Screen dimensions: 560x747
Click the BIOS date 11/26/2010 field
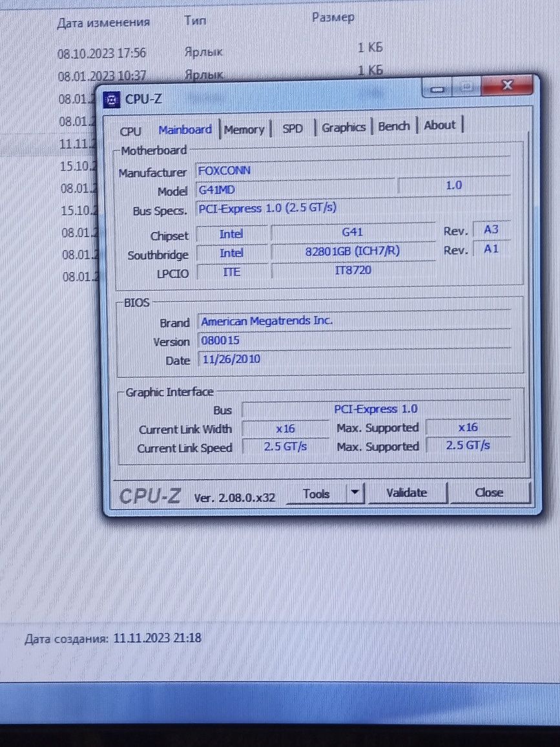click(x=354, y=358)
